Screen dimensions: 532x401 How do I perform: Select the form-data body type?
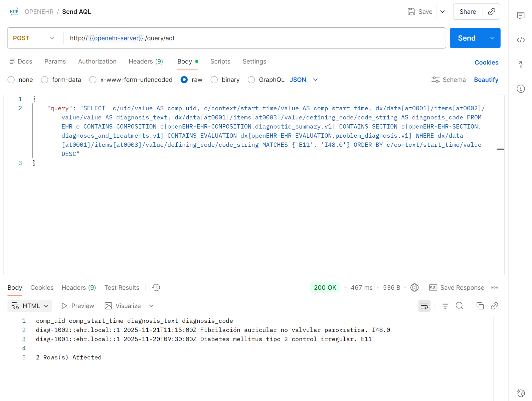(x=45, y=80)
